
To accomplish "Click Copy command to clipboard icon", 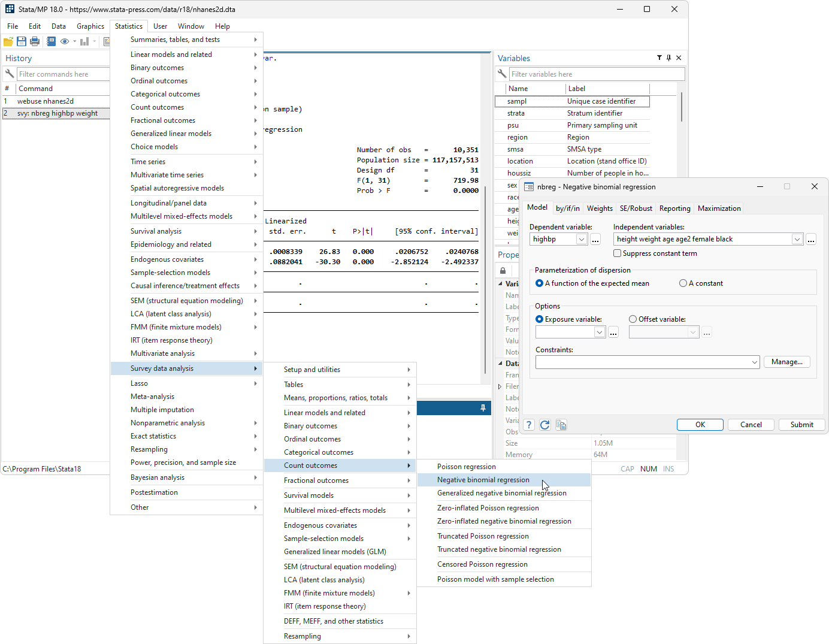I will click(561, 425).
